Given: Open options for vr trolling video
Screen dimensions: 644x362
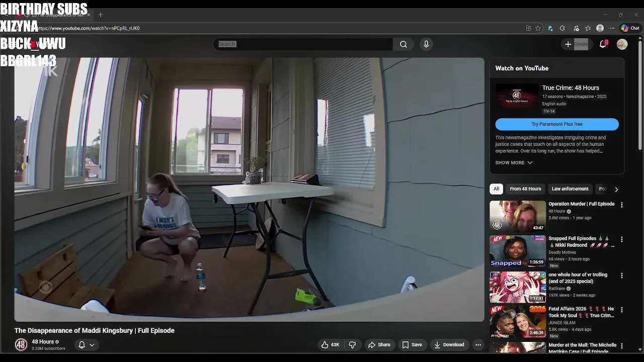Looking at the screenshot, I should pos(622,276).
